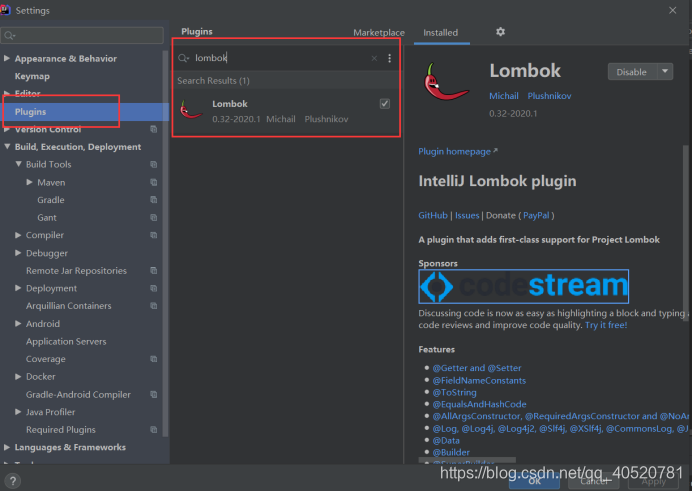
Task: Click project-level icon beside Arquillian Containers
Action: (154, 306)
